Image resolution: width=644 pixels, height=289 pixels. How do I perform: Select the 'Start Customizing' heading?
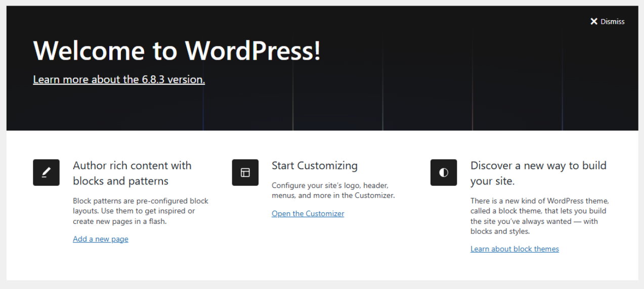pos(314,166)
